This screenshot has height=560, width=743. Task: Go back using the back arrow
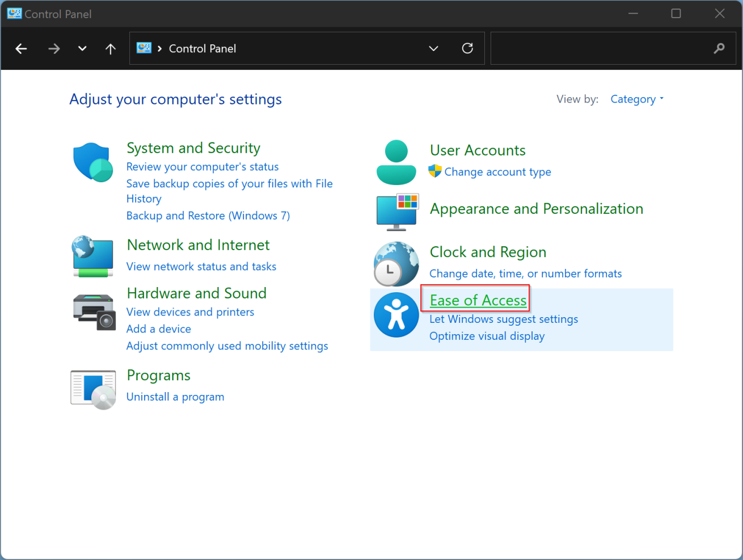point(22,49)
